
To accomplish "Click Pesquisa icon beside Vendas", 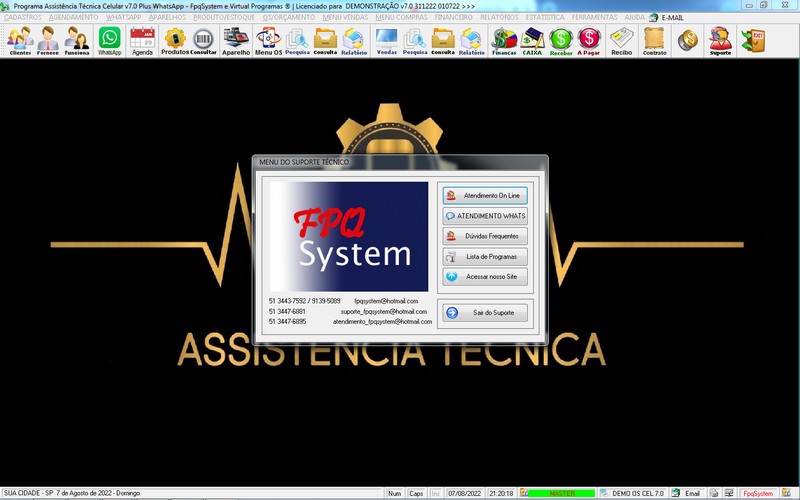I will coord(415,41).
